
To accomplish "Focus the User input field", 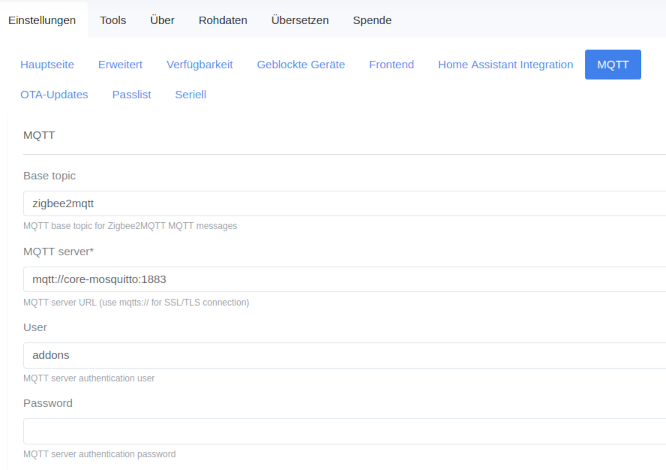I will tap(344, 355).
